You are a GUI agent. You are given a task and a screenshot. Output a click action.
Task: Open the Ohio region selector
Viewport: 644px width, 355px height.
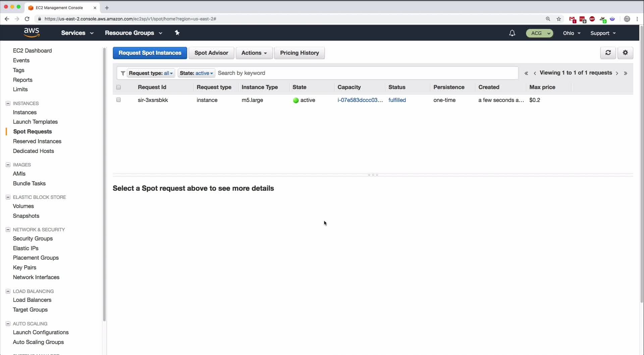[572, 33]
